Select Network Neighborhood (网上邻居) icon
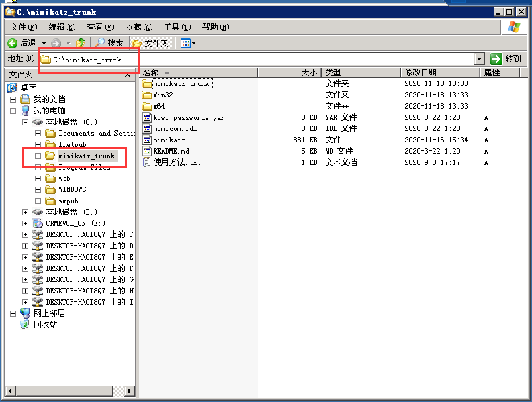Screen dimensions: 532x402 point(25,313)
